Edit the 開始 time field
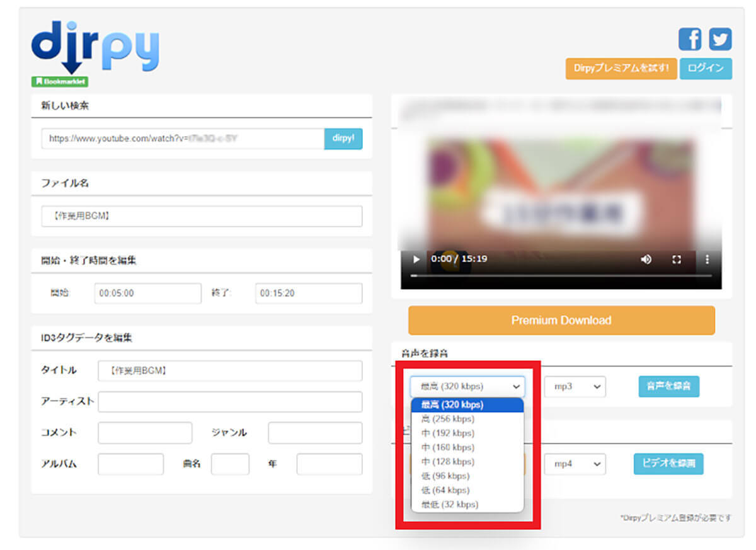Screen dimensions: 756x550 148,294
